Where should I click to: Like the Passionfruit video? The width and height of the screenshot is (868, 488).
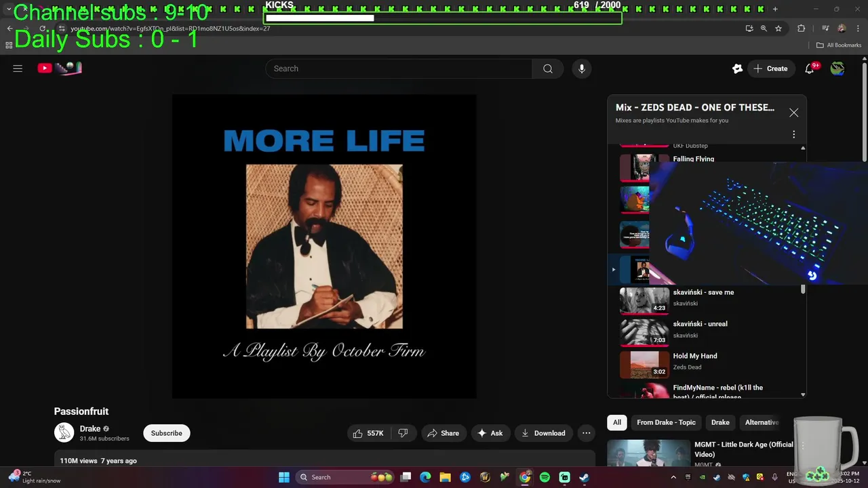[x=368, y=433]
